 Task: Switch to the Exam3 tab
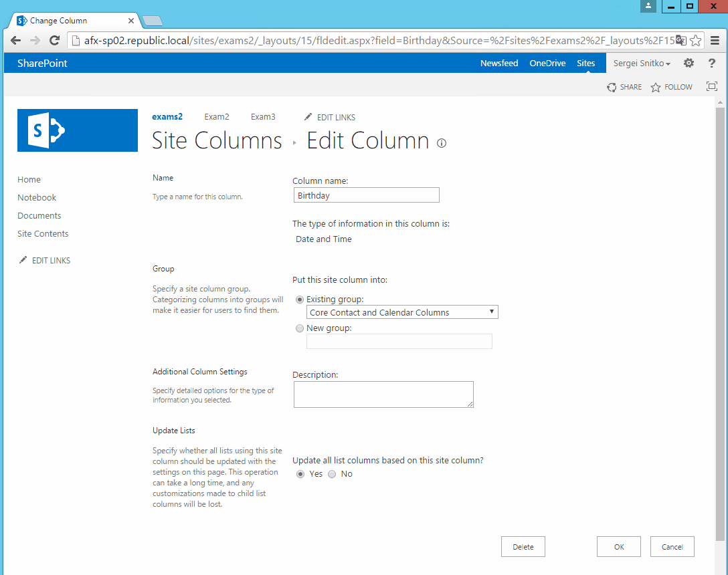(263, 116)
